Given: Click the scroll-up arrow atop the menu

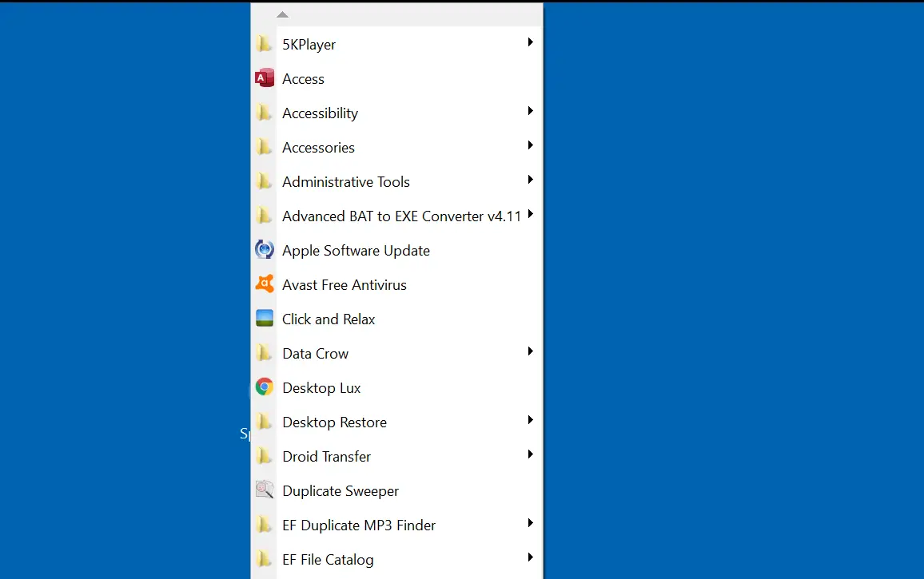Looking at the screenshot, I should click(282, 14).
